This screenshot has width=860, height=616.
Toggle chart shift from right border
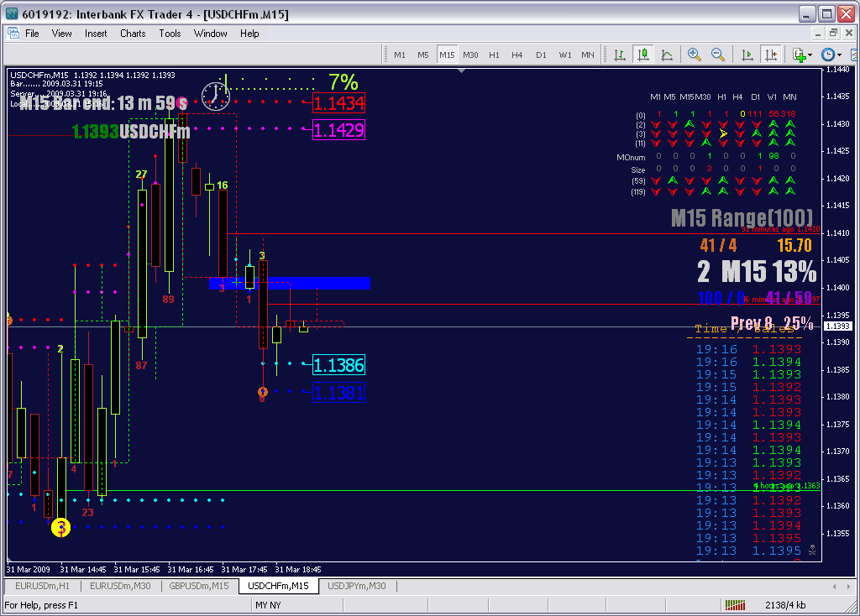pos(771,55)
